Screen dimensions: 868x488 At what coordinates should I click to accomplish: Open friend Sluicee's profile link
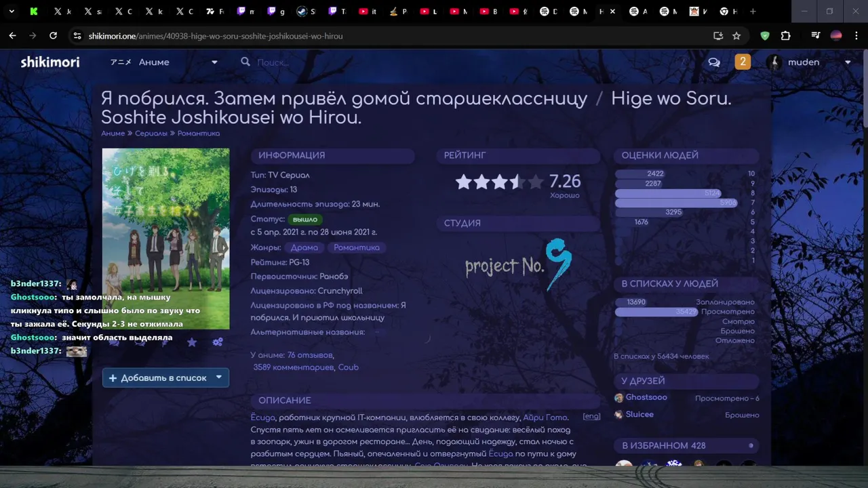[x=639, y=414]
